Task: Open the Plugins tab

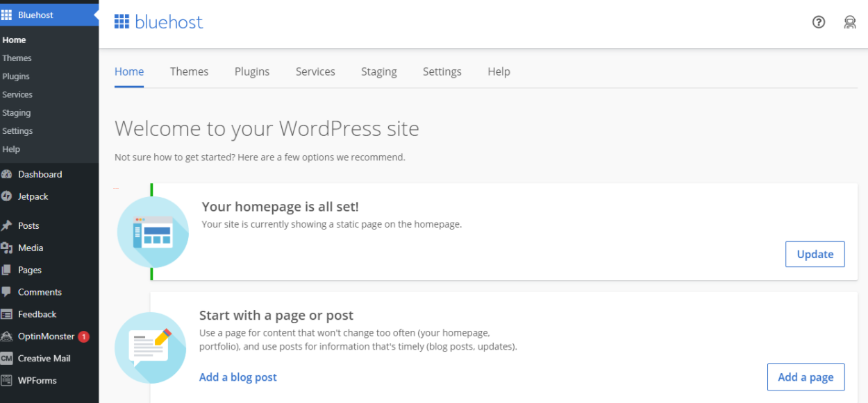Action: click(x=252, y=71)
